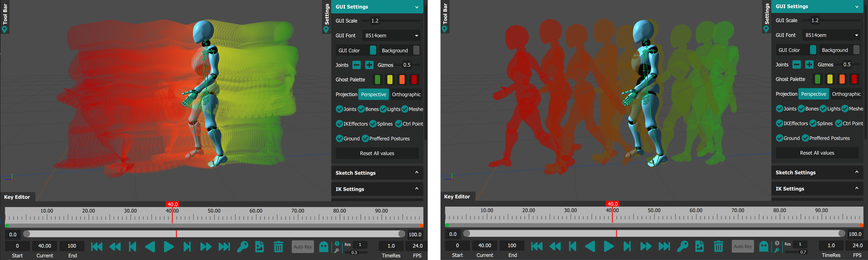Screen dimensions: 868x260
Task: Open GUI Font dropdown in left window
Action: click(392, 35)
